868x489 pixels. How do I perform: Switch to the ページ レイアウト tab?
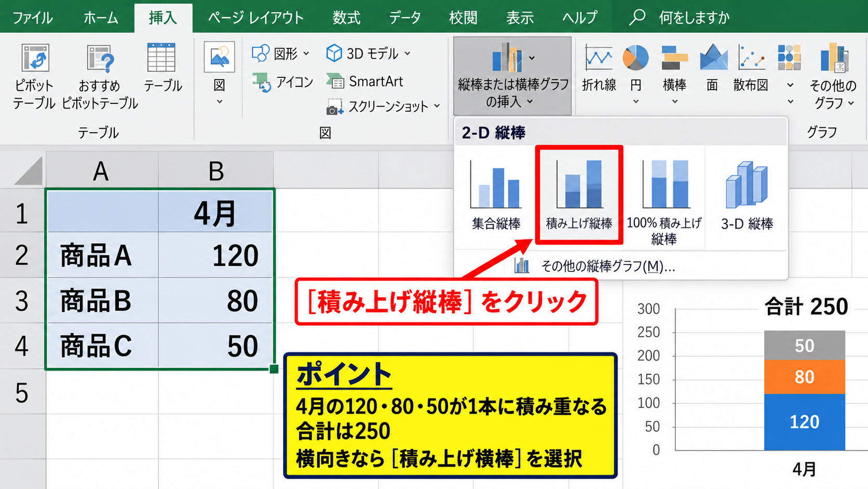256,18
